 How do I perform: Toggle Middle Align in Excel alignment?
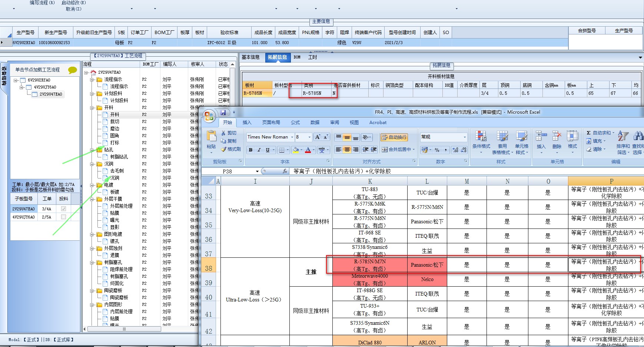coord(347,137)
